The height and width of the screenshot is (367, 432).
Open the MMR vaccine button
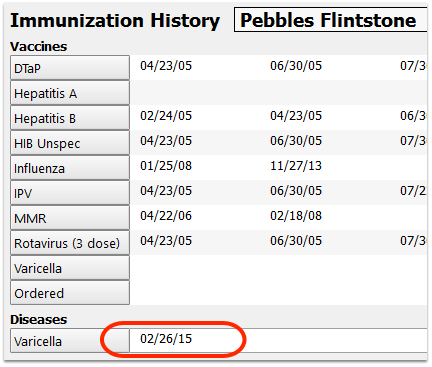(x=70, y=218)
